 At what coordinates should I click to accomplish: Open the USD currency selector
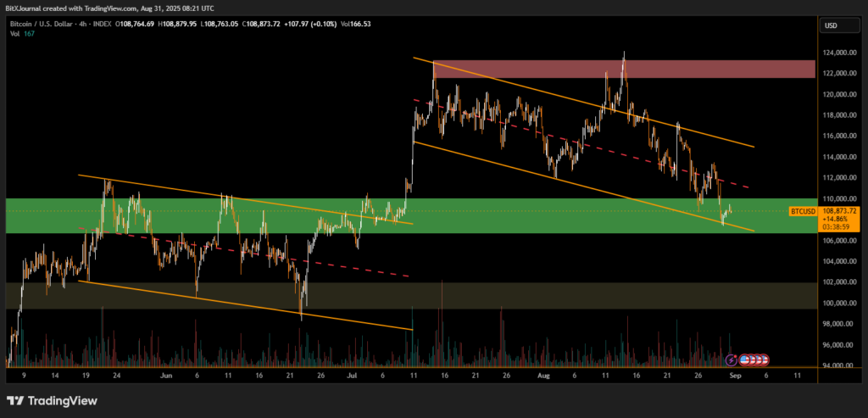(831, 26)
